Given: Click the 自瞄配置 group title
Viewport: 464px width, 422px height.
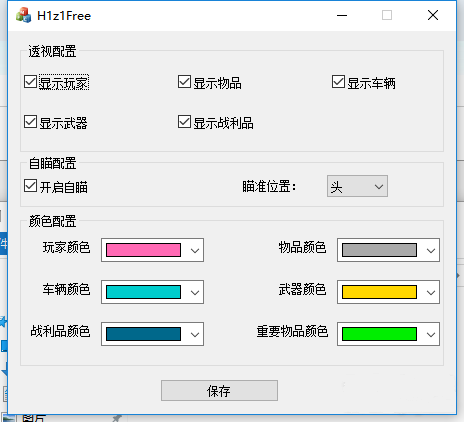Looking at the screenshot, I should 52,164.
